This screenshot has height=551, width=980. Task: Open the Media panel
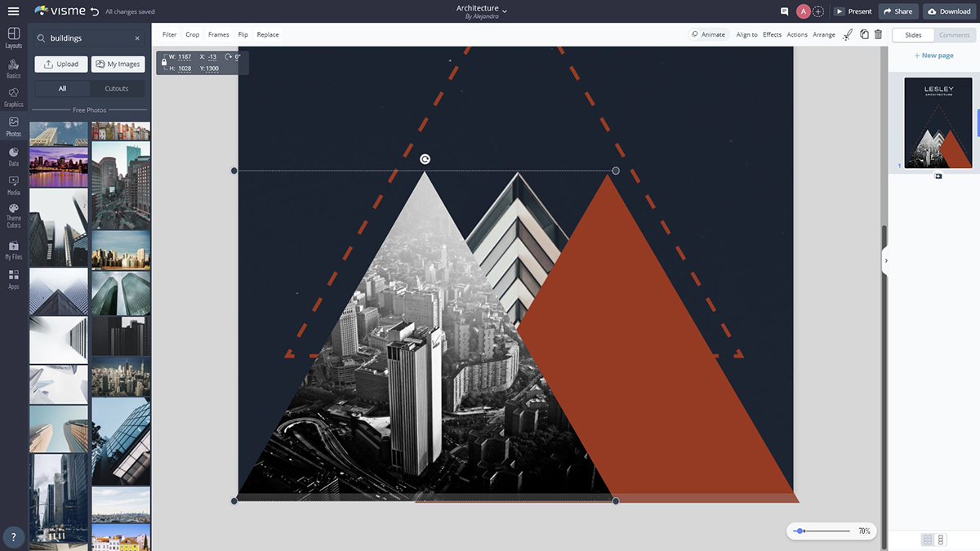point(13,186)
